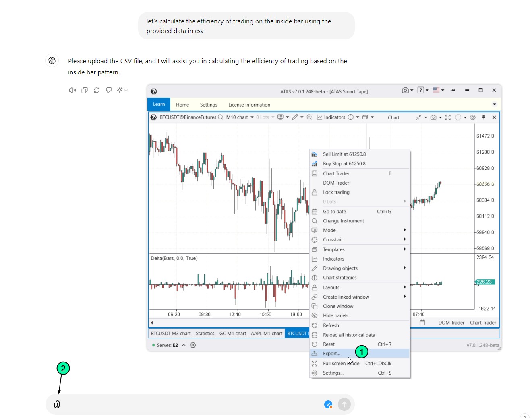
Task: Expand the Server E2 chevron
Action: click(x=184, y=345)
